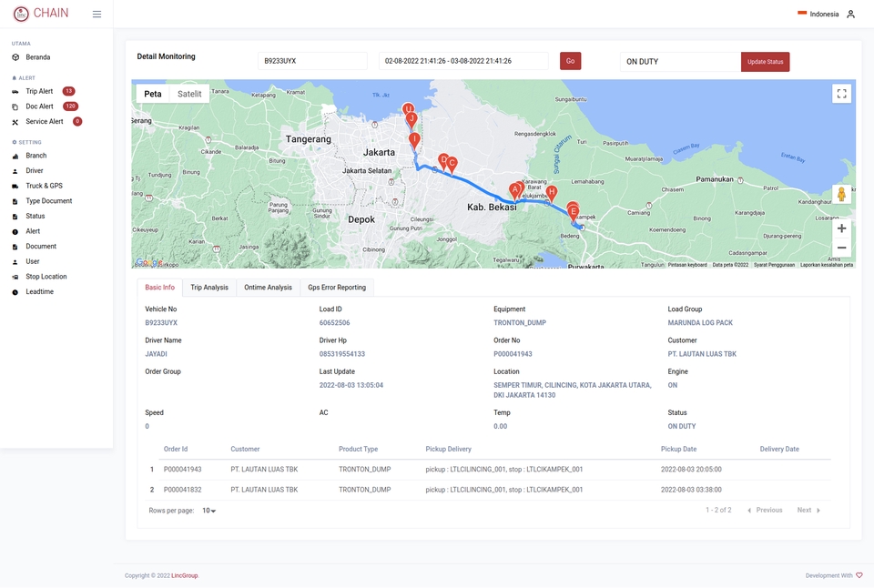The width and height of the screenshot is (874, 588).
Task: Click the Alert setting icon
Action: (x=15, y=231)
